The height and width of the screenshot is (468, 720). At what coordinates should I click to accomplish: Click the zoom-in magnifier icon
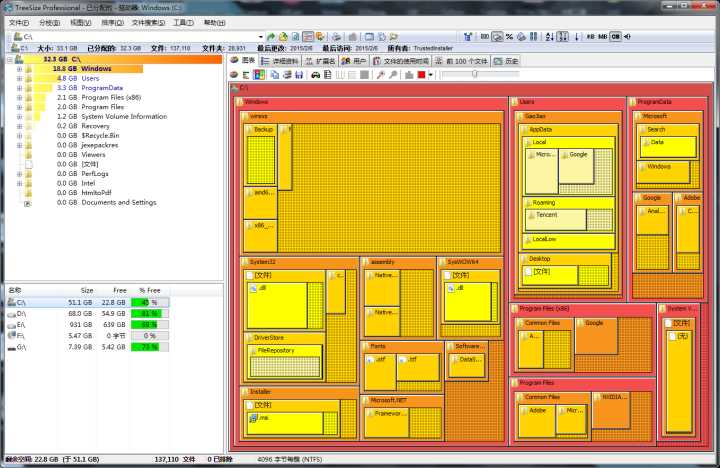[380, 74]
